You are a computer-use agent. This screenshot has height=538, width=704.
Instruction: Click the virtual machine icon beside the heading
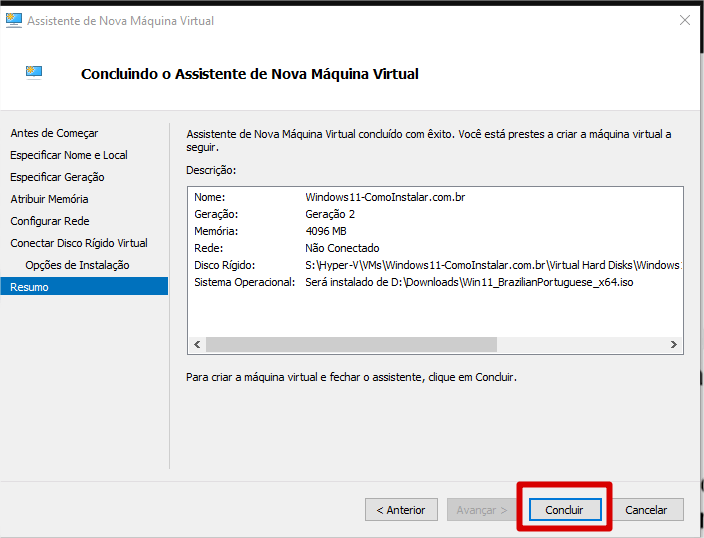tap(34, 72)
